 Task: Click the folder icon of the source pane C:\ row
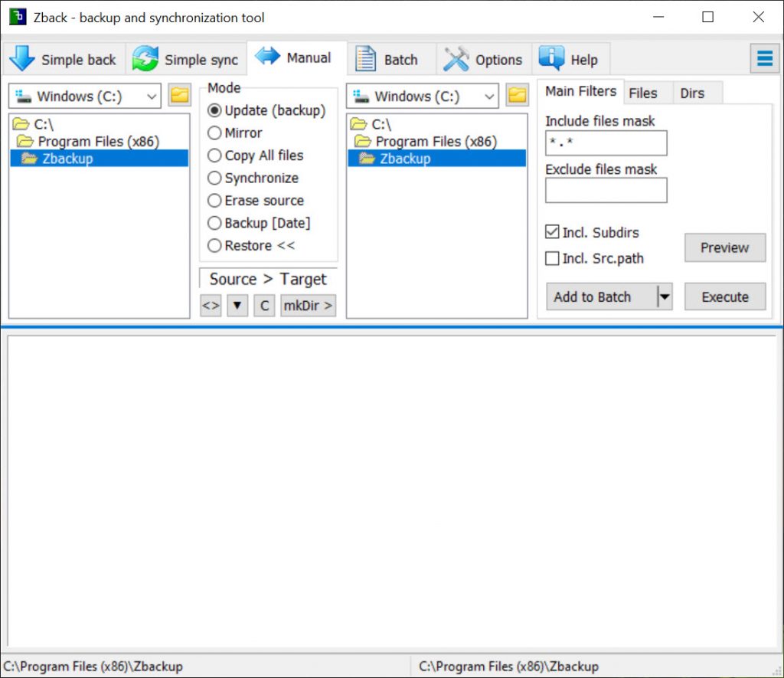click(x=21, y=123)
